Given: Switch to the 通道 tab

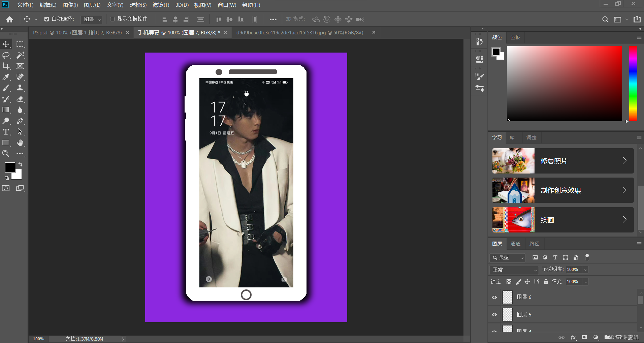Looking at the screenshot, I should (515, 244).
